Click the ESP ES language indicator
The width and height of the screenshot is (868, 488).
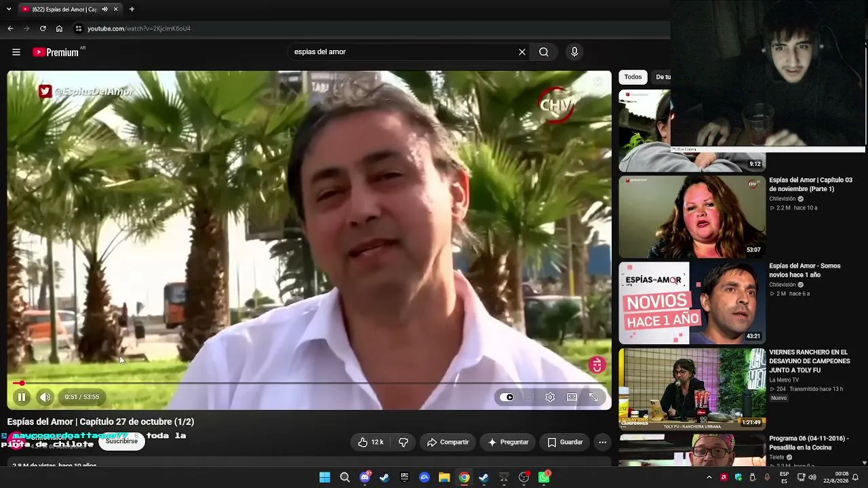pos(784,477)
